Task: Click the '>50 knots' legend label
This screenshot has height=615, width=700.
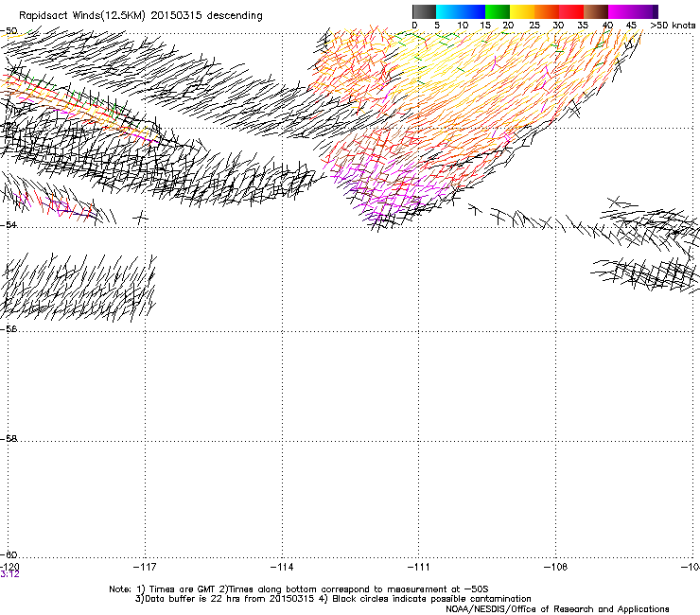Action: (x=673, y=26)
